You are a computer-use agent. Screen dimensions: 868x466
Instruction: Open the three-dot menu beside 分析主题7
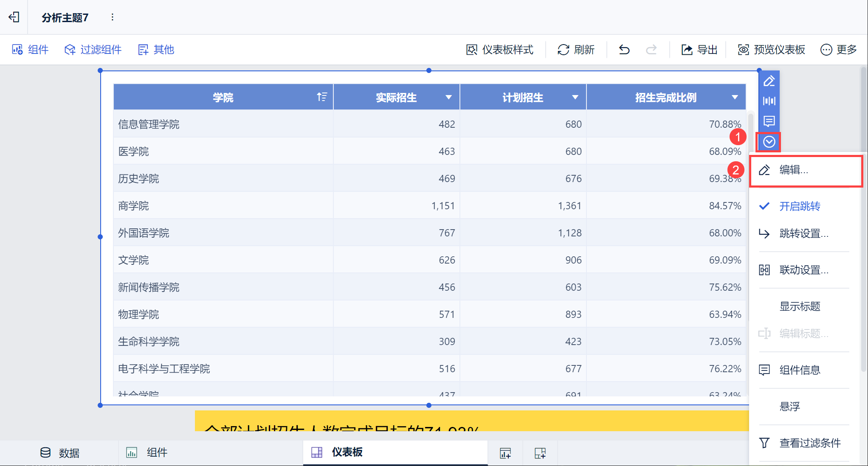(x=112, y=17)
